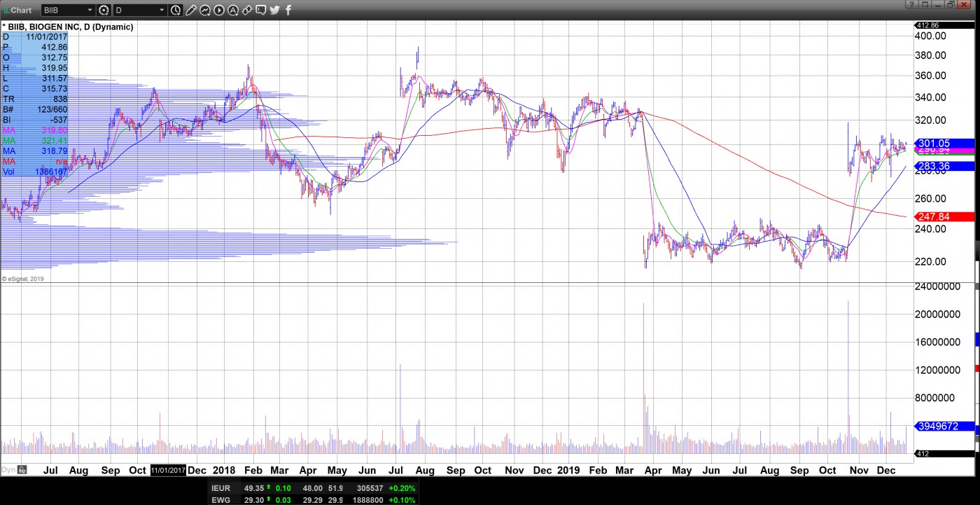Click the 3949672 volume marker

pyautogui.click(x=944, y=426)
